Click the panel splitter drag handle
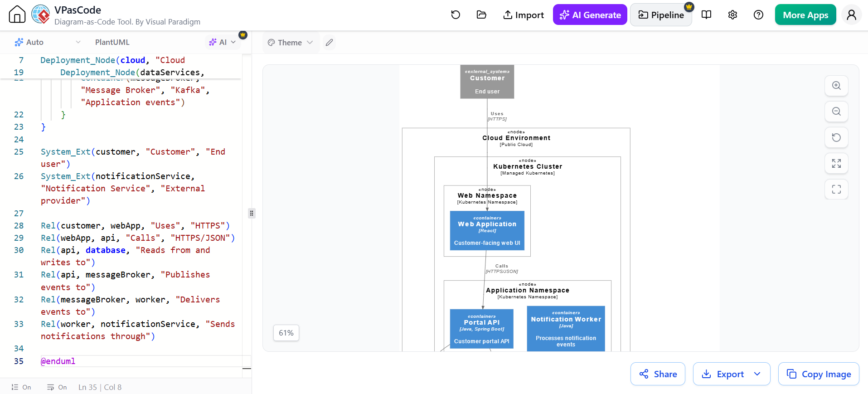 click(252, 213)
